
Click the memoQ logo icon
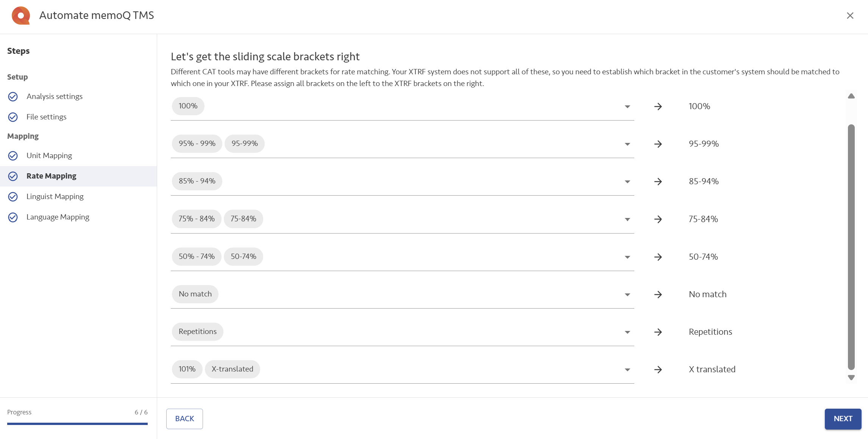pyautogui.click(x=21, y=16)
